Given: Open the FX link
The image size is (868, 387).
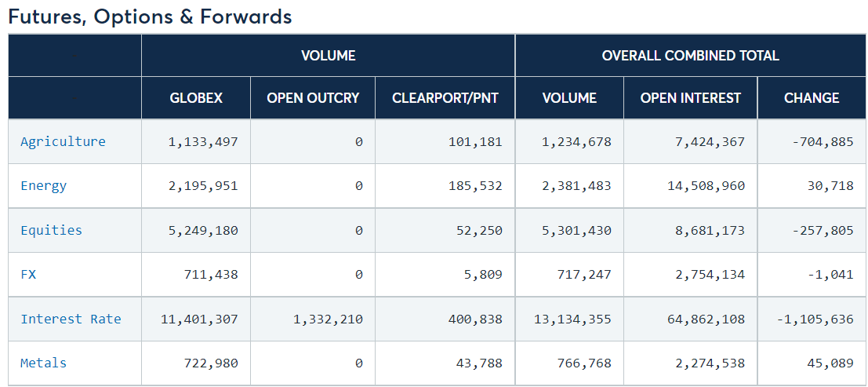Looking at the screenshot, I should [28, 274].
